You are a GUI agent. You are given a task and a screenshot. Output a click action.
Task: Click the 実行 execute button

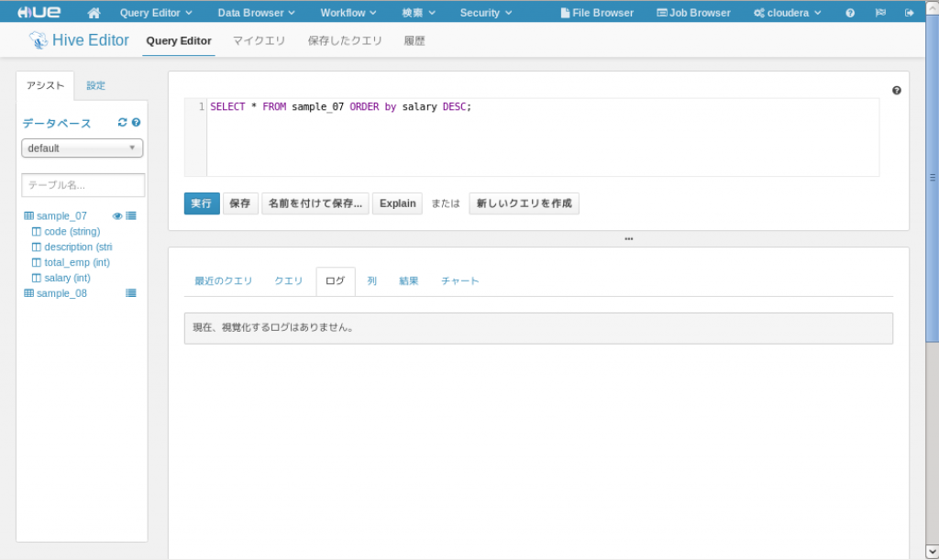[x=202, y=203]
